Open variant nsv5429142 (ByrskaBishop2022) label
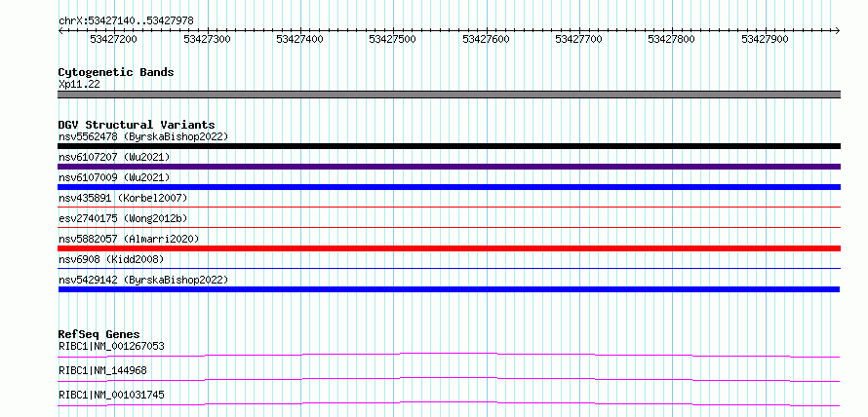Screen dimensions: 868x417 pos(142,280)
